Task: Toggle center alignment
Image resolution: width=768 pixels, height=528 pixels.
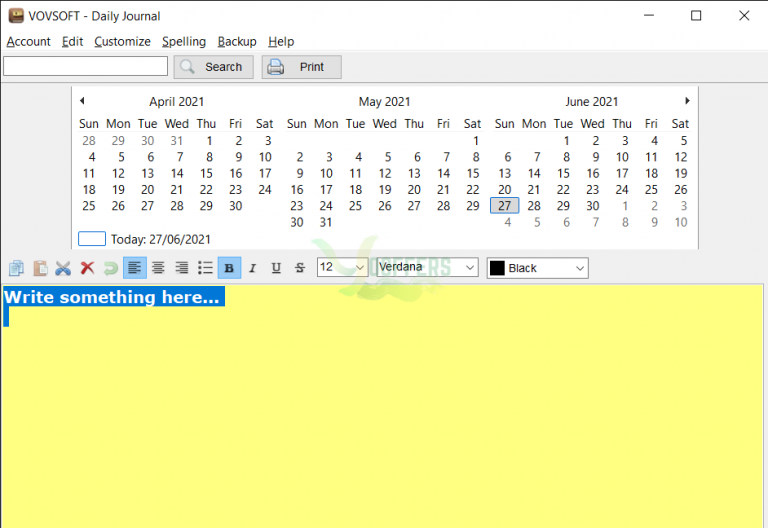Action: click(x=158, y=268)
